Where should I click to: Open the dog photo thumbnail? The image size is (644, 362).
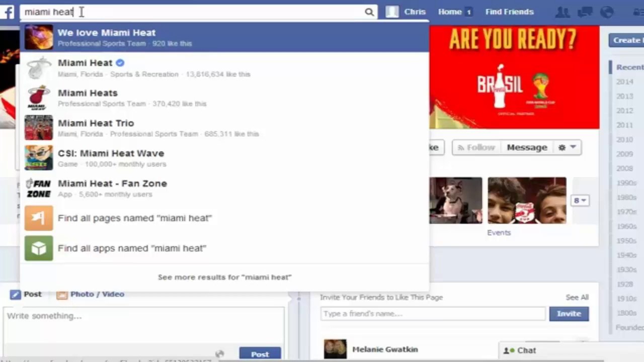(455, 200)
